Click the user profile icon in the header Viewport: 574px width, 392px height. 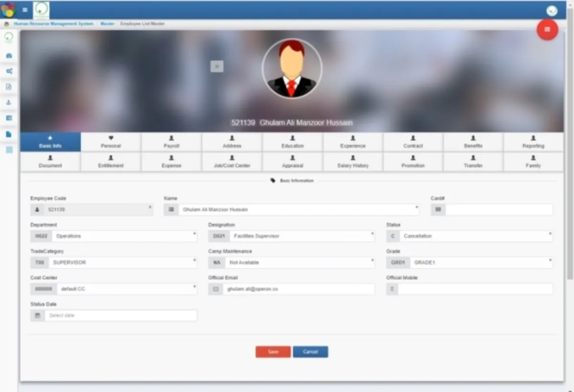552,11
